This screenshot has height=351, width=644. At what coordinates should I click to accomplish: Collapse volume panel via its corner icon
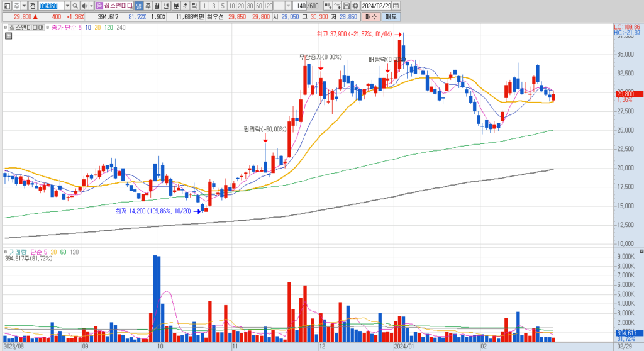(x=641, y=251)
